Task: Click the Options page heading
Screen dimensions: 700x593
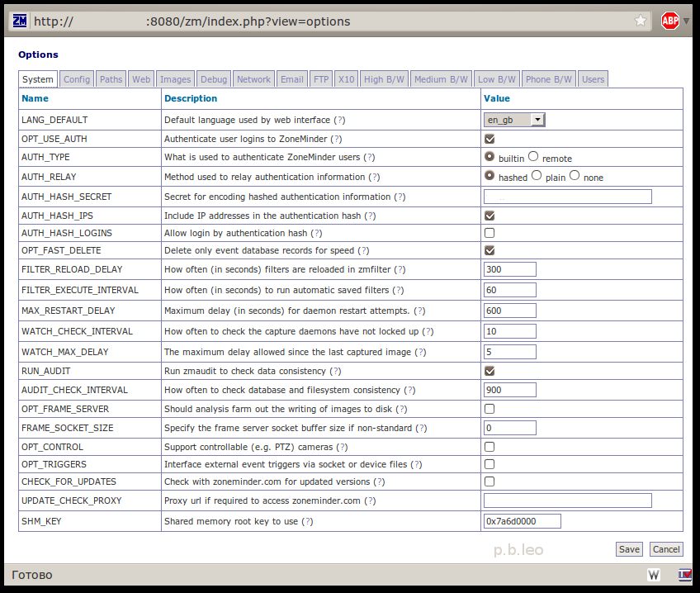Action: (39, 55)
